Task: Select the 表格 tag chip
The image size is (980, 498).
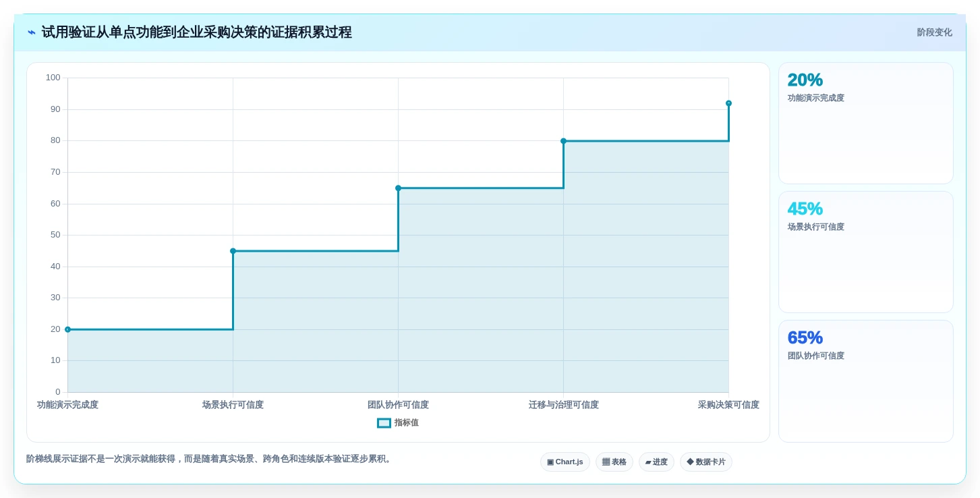Action: click(x=614, y=462)
